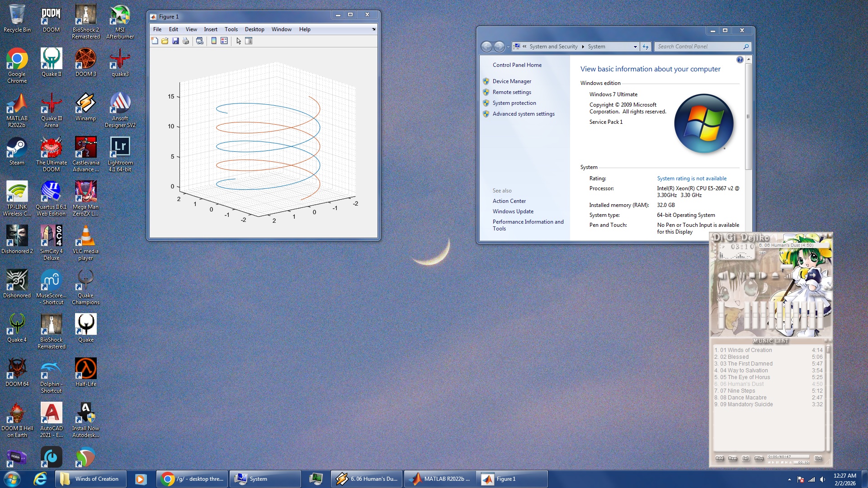Open the Property Inspector icon
This screenshot has height=488, width=868.
[x=249, y=41]
